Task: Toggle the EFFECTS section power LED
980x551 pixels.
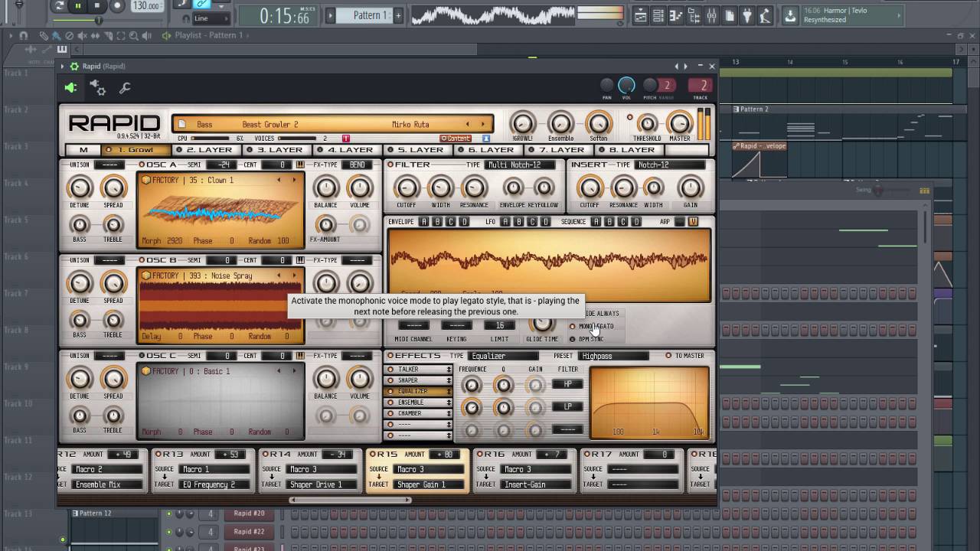Action: click(x=390, y=356)
